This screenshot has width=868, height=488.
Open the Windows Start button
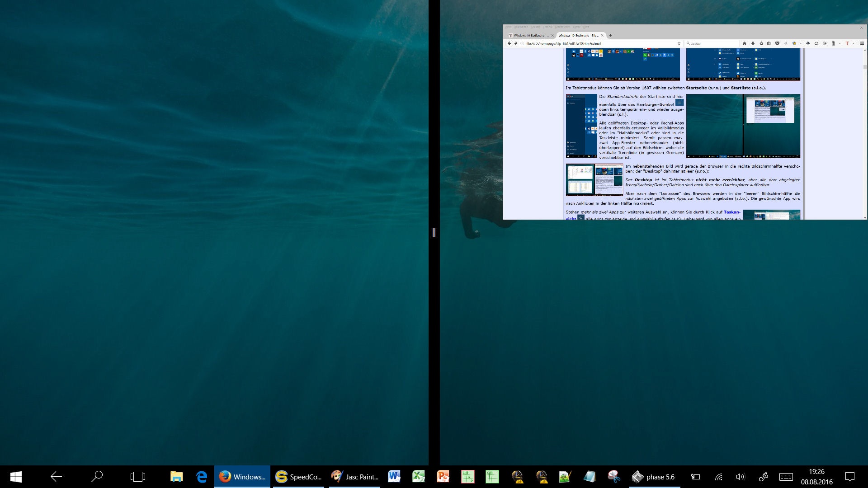(16, 477)
